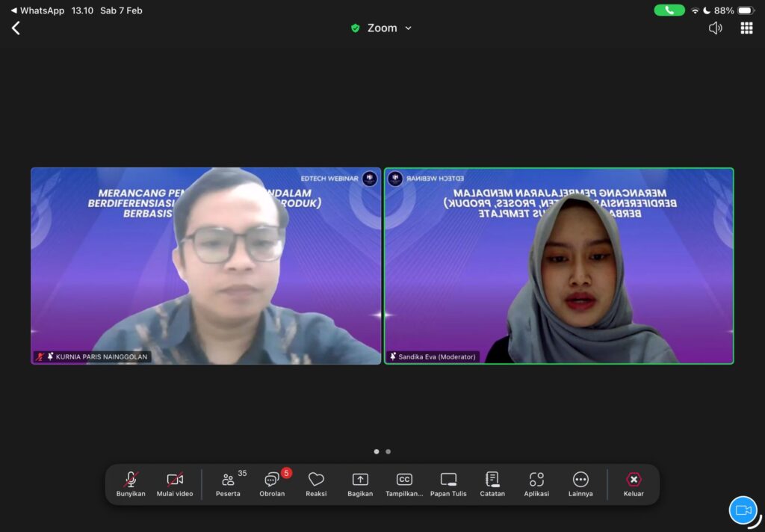Open the Obrolan chat panel
This screenshot has width=765, height=532.
(x=272, y=483)
